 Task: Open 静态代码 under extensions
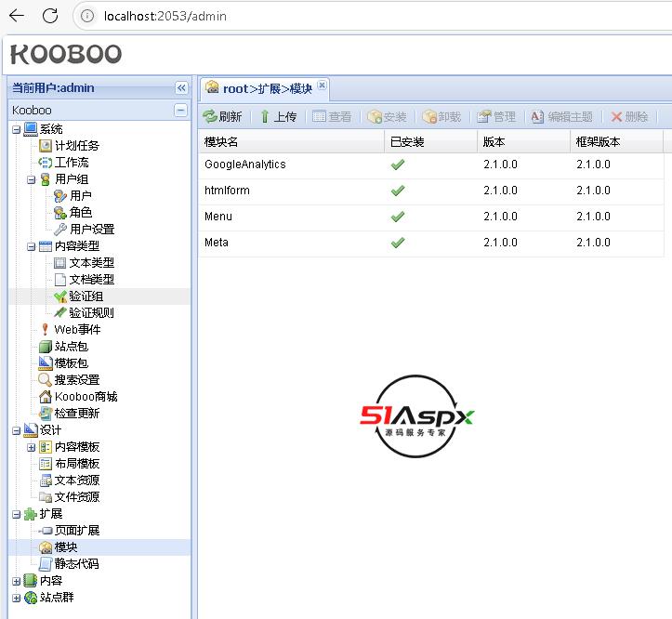click(x=76, y=564)
